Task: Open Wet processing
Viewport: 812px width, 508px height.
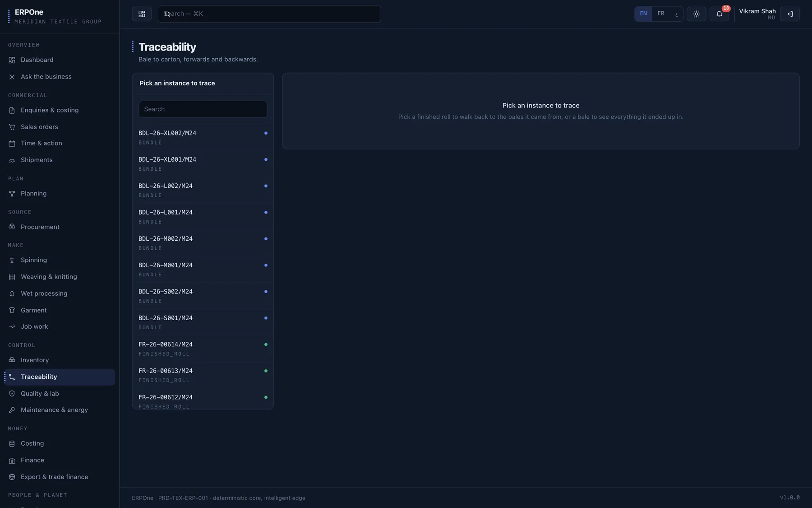Action: click(x=60, y=294)
